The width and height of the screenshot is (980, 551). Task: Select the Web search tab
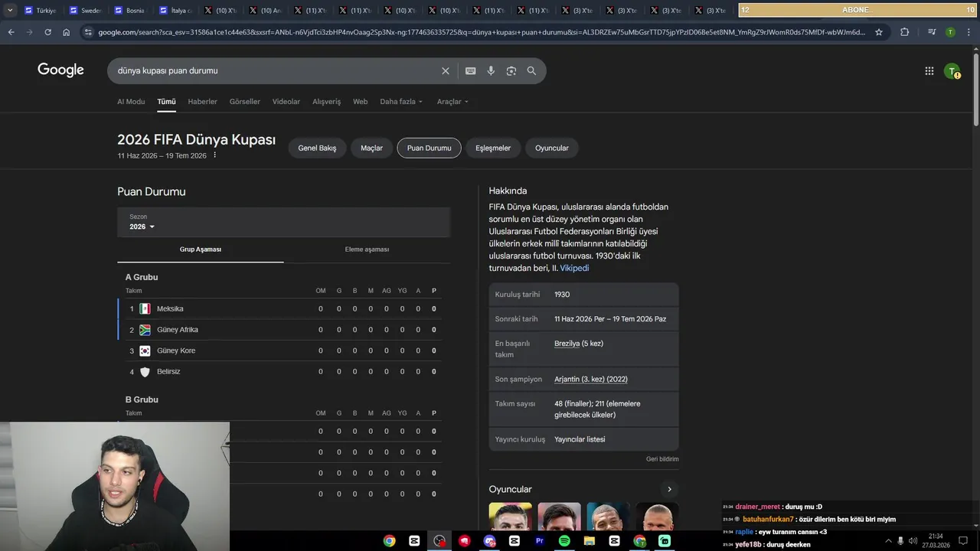click(x=360, y=102)
